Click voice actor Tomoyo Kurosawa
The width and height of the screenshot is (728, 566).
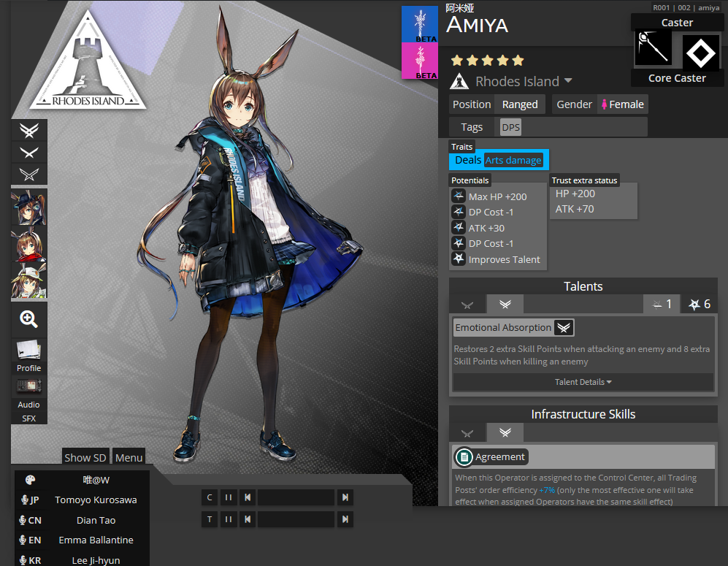tap(96, 500)
